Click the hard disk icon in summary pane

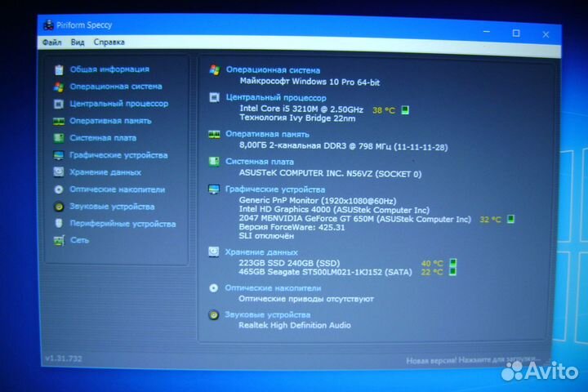214,252
